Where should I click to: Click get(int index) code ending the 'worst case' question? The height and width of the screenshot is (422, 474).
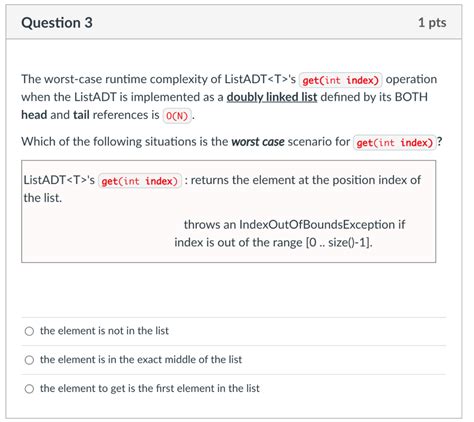click(x=395, y=143)
